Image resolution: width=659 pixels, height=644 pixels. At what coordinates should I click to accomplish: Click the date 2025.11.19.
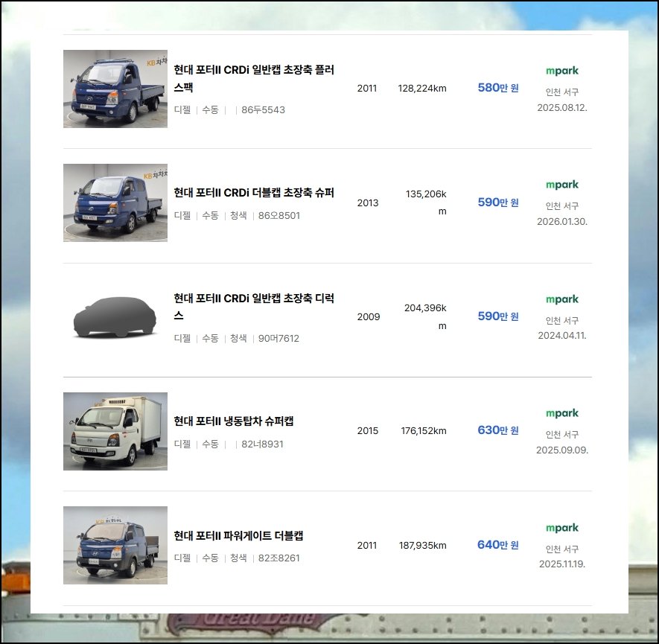pyautogui.click(x=562, y=564)
